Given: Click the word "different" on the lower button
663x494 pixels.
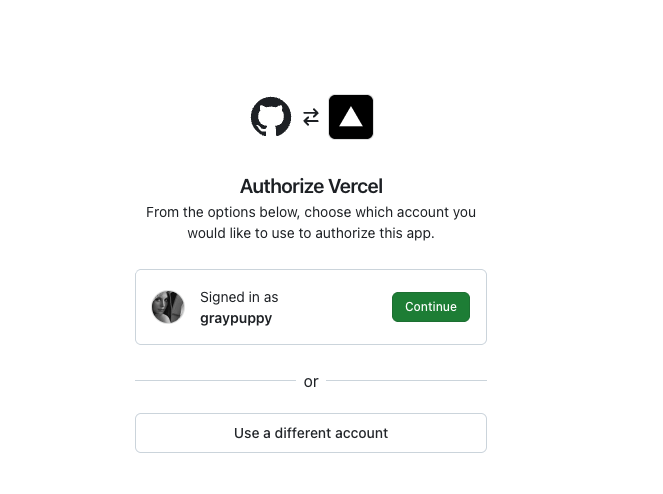Looking at the screenshot, I should coord(305,433).
